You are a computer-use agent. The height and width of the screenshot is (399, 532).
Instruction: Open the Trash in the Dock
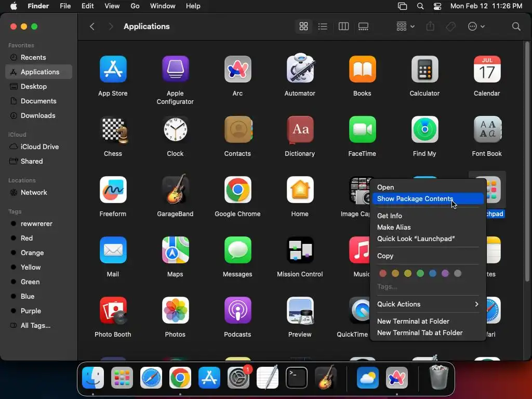pyautogui.click(x=439, y=377)
